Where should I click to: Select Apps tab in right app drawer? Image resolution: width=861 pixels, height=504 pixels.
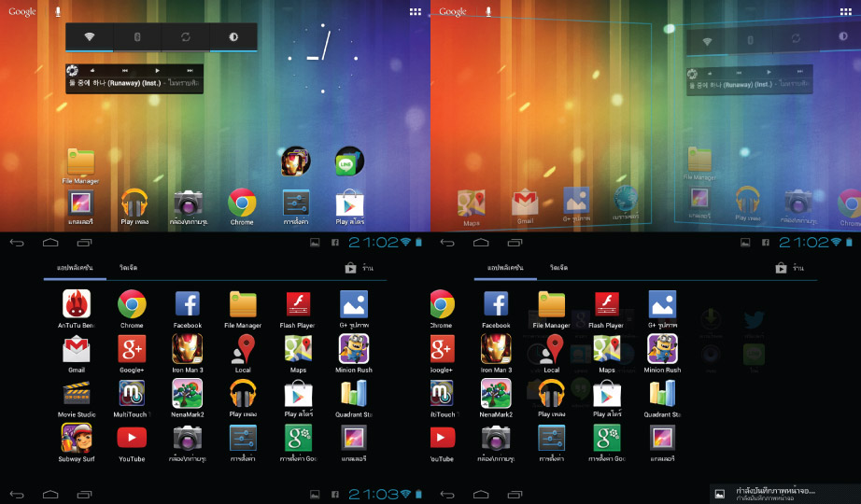point(505,268)
